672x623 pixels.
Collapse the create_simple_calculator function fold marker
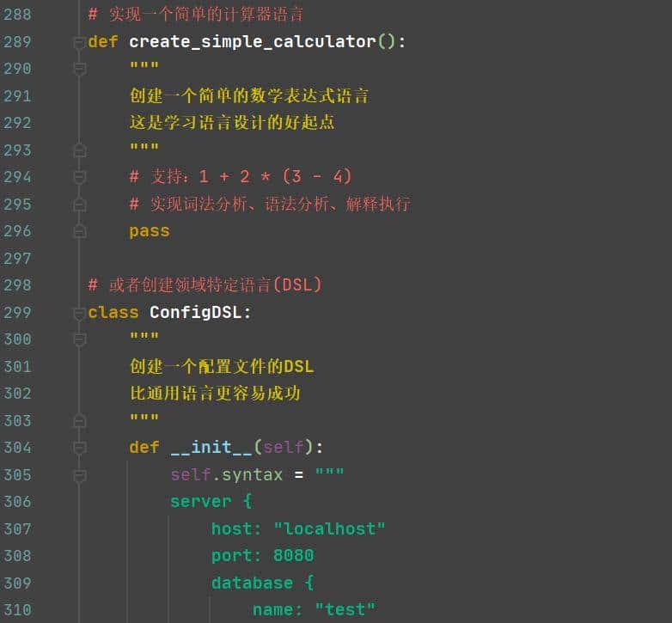click(x=79, y=42)
